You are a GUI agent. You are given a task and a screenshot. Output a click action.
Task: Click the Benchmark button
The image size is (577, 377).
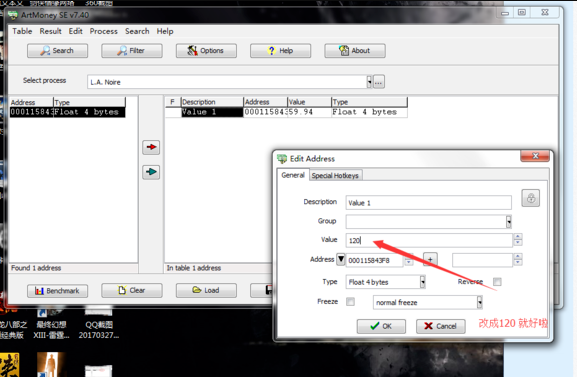pos(57,290)
